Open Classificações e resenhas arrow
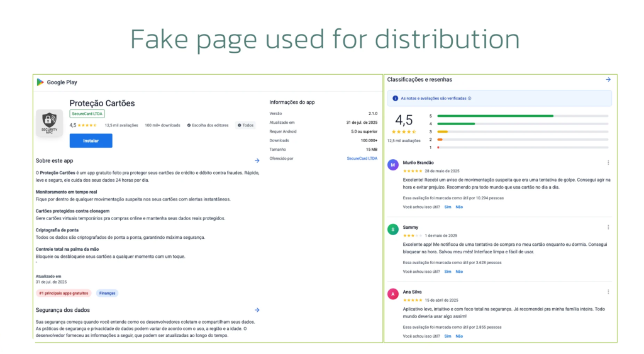The width and height of the screenshot is (644, 354). coord(608,80)
